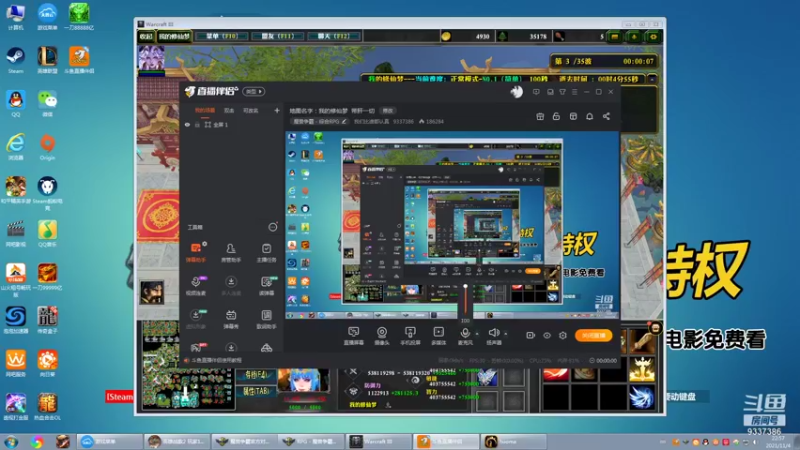Open Origin desktop shortcut
The image size is (800, 450).
point(47,147)
